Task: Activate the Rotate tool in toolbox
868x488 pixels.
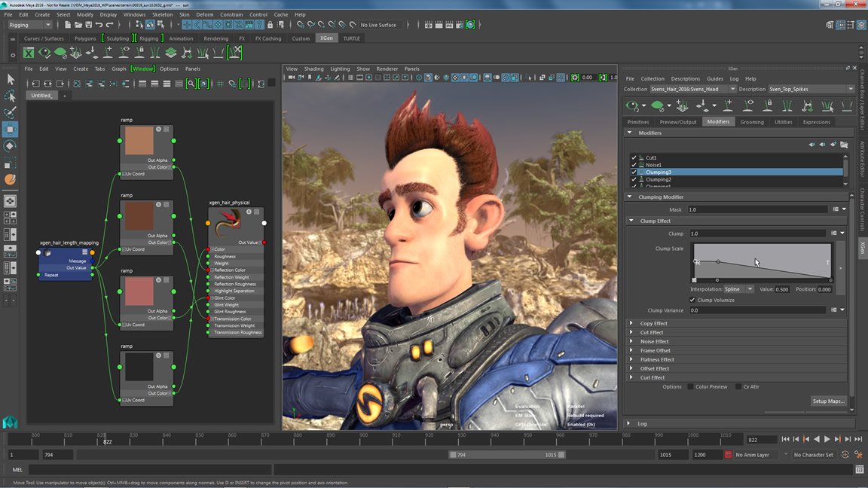Action: pyautogui.click(x=10, y=146)
